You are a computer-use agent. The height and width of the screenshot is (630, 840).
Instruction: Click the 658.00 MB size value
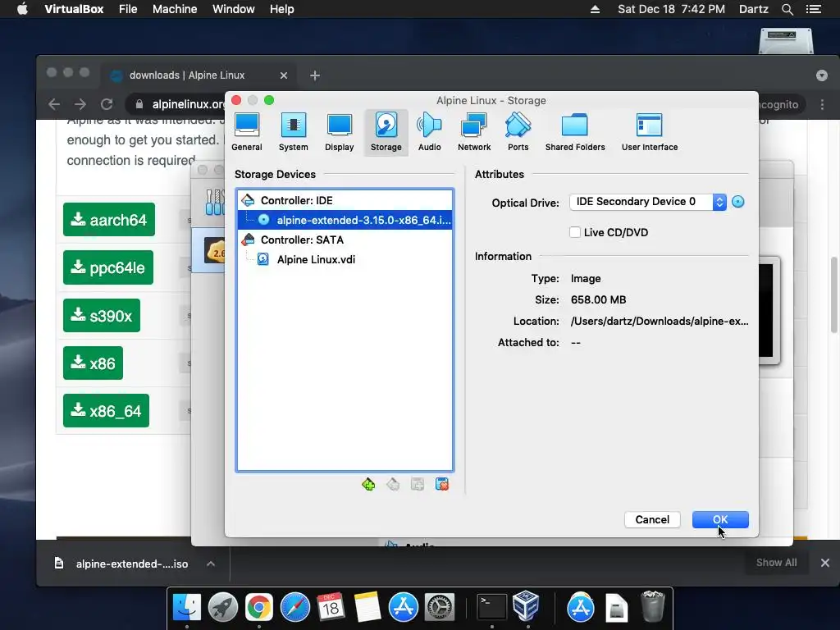pos(598,300)
